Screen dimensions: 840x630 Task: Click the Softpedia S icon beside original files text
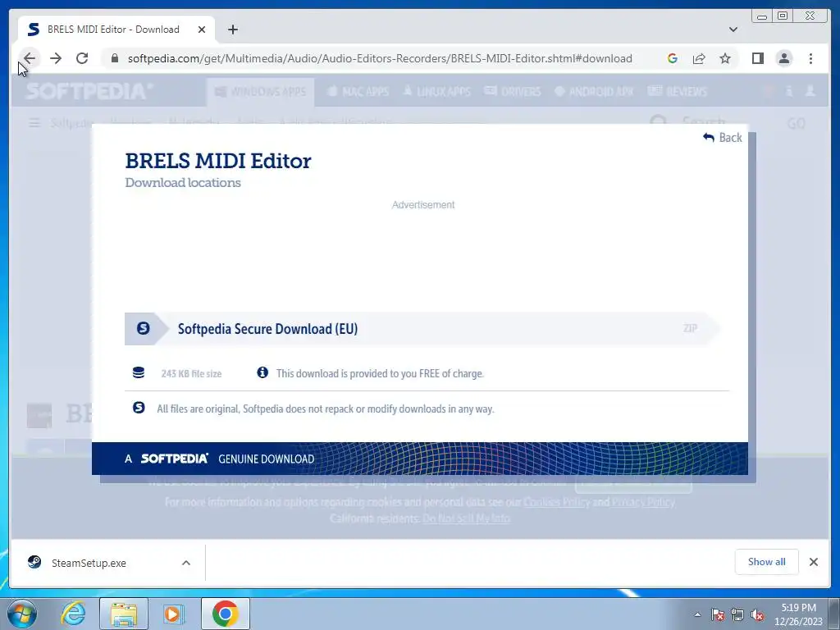tap(139, 408)
